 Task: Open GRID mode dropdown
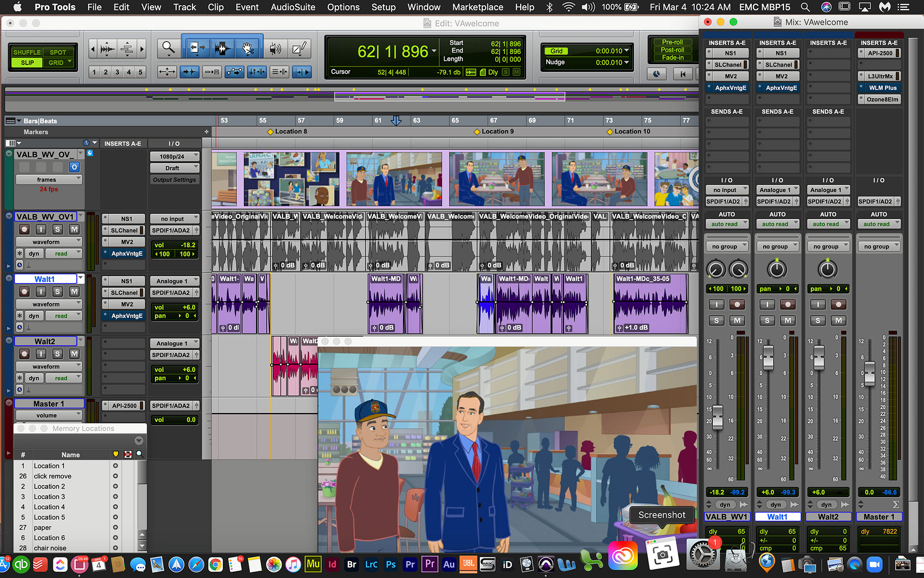pos(59,63)
